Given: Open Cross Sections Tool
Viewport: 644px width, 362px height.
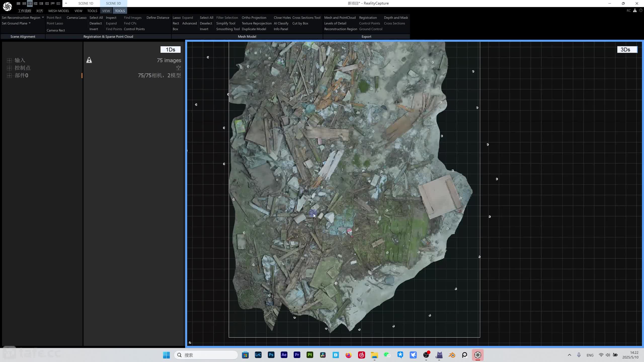Looking at the screenshot, I should coord(306,18).
